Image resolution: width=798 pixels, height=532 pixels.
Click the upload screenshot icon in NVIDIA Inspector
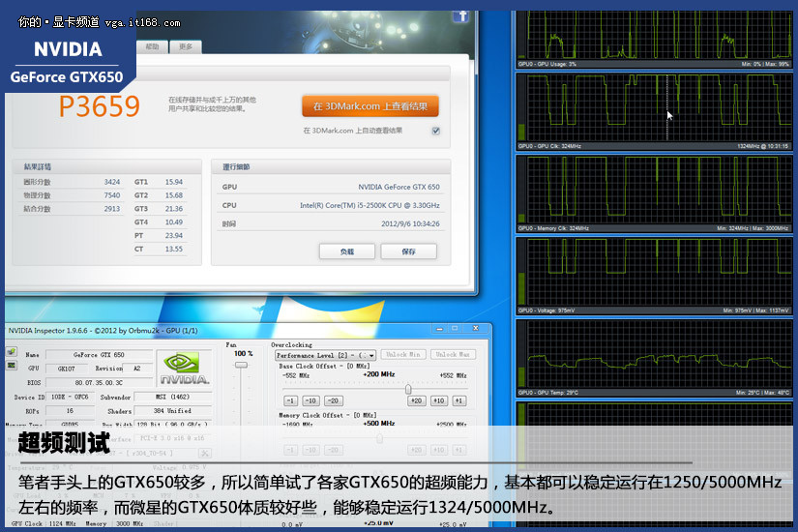(x=11, y=351)
